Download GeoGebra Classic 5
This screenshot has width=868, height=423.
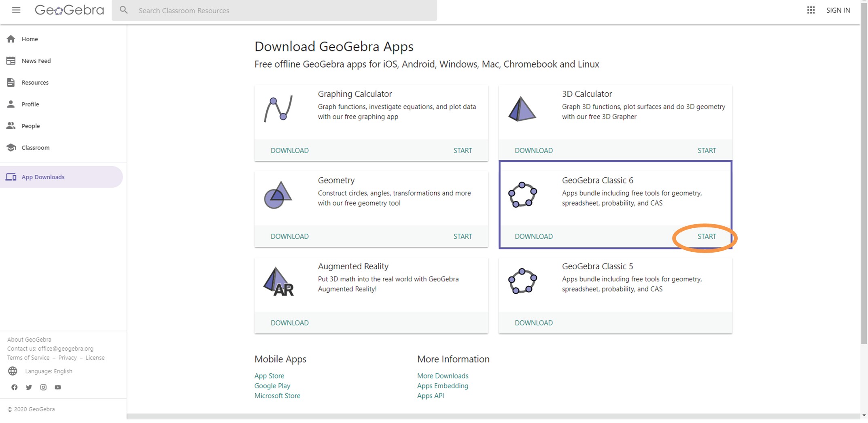pos(534,323)
